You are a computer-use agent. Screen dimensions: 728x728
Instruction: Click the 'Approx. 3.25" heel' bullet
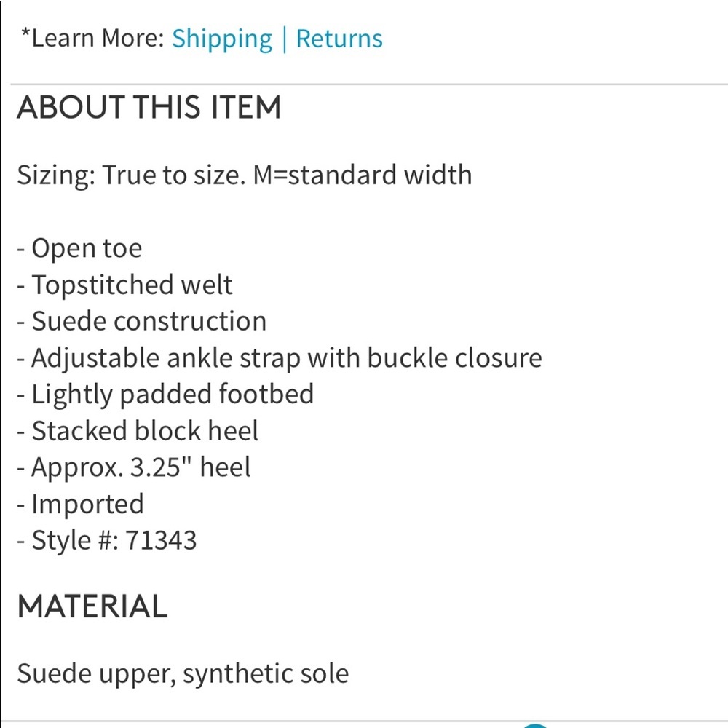click(134, 467)
